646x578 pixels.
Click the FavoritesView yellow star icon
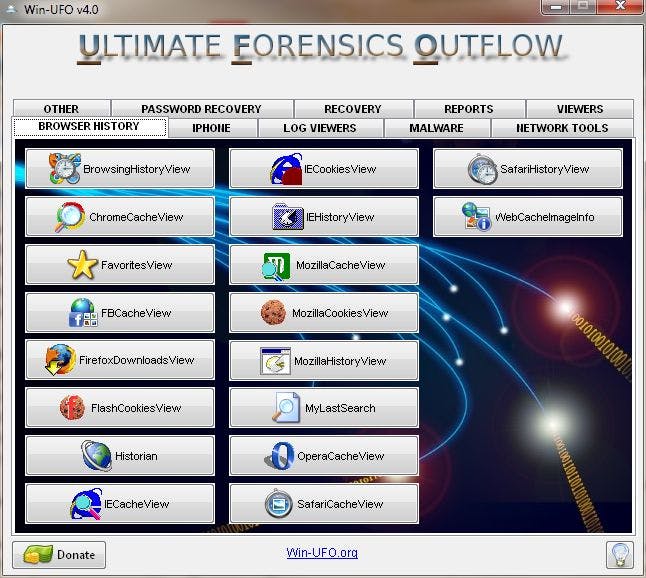82,265
